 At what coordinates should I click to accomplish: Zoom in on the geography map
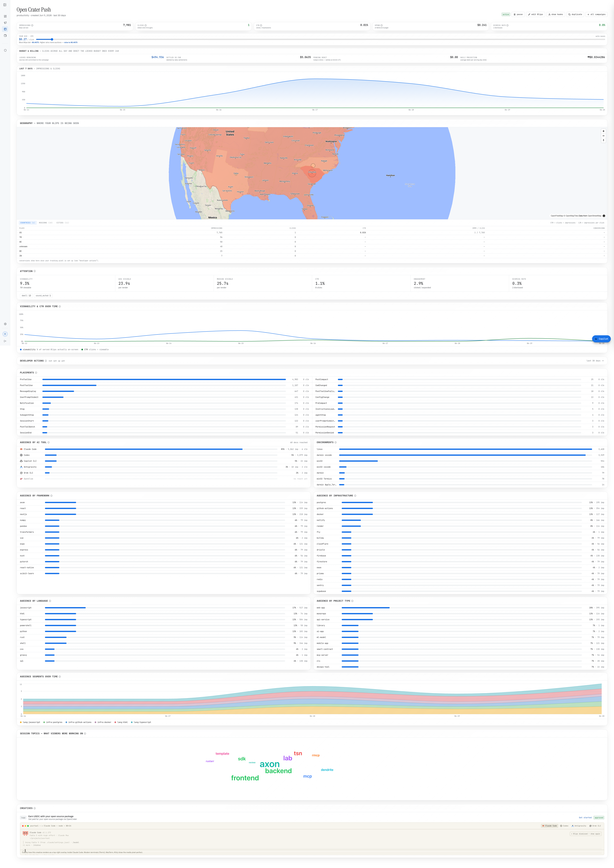[x=603, y=131]
